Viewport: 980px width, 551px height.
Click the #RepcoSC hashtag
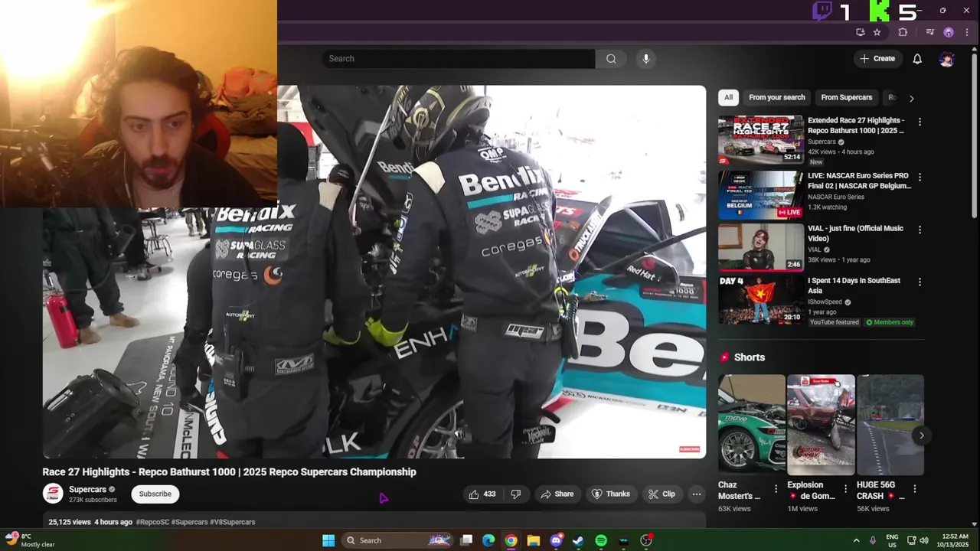(152, 522)
